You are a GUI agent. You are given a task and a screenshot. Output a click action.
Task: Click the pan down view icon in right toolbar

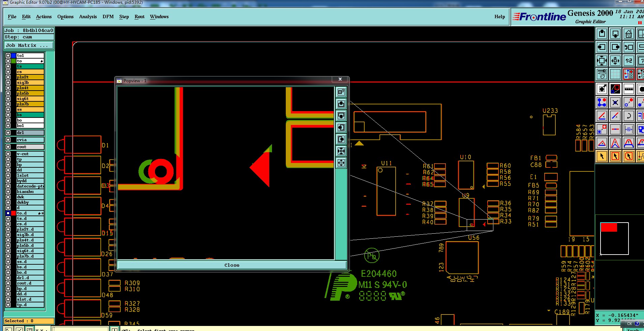615,34
